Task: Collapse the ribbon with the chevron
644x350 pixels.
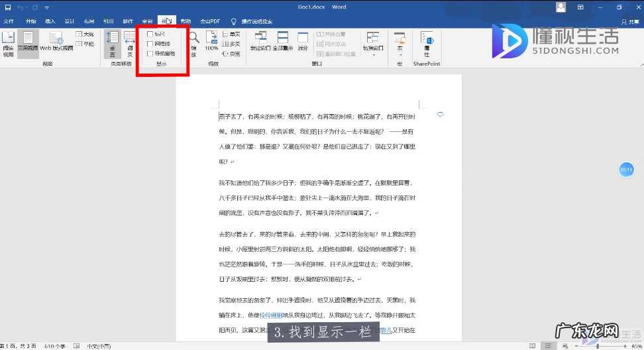Action: (641, 64)
